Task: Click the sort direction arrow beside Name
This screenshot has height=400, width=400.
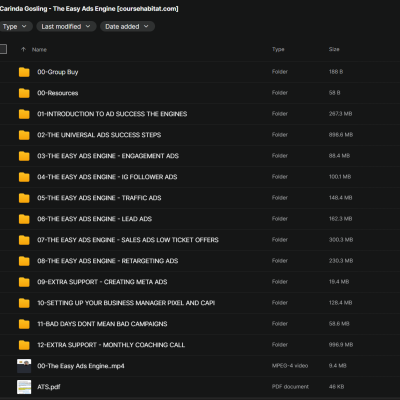Action: 23,49
